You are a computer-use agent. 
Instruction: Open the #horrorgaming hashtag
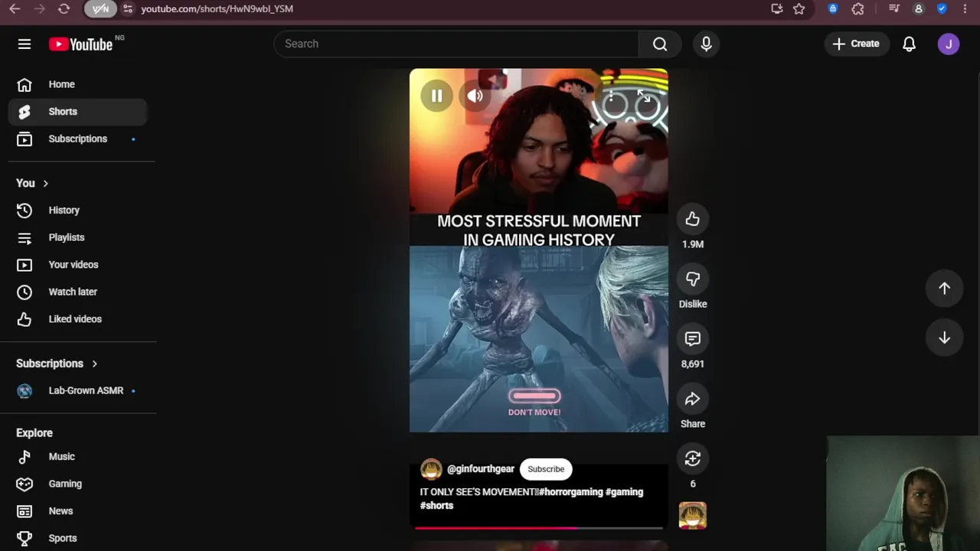[570, 492]
